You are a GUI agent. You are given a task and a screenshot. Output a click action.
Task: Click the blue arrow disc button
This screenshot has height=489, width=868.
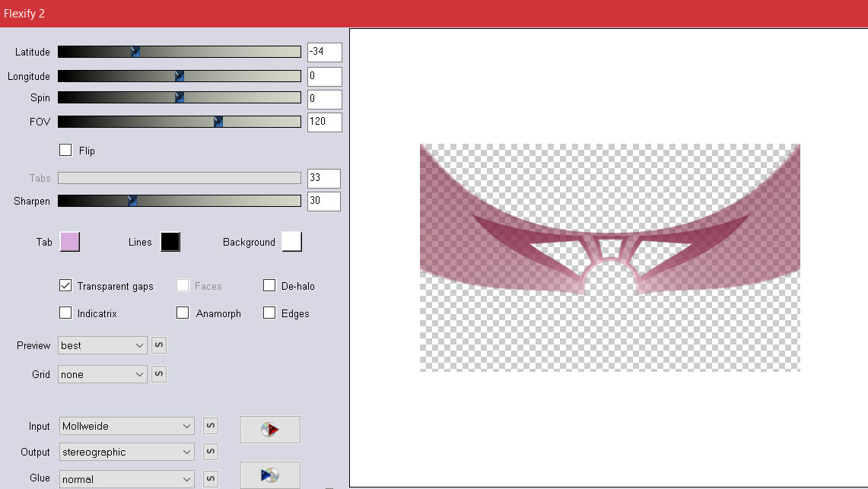(269, 475)
